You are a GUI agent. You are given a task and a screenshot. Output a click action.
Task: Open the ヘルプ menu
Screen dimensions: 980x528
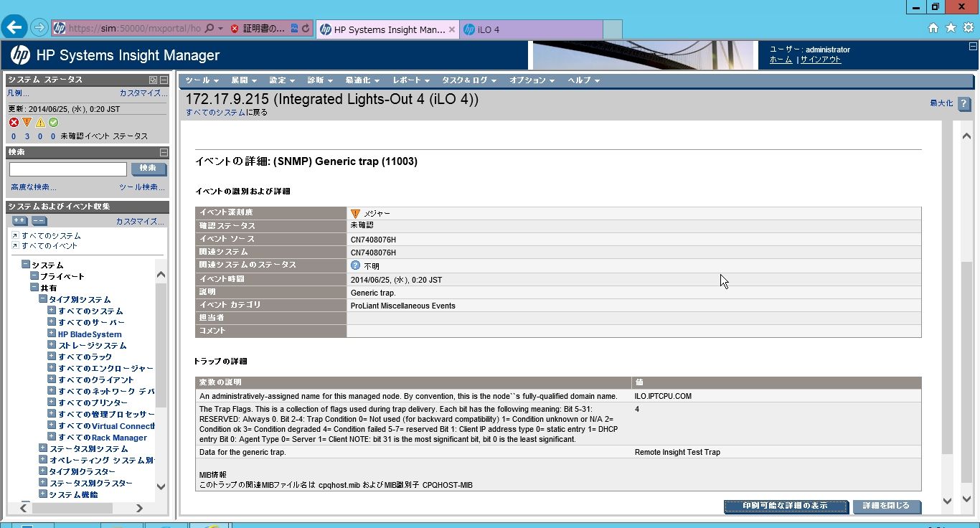tap(583, 80)
